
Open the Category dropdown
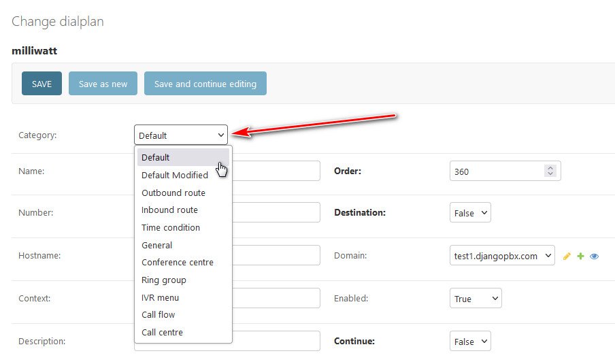pyautogui.click(x=181, y=135)
